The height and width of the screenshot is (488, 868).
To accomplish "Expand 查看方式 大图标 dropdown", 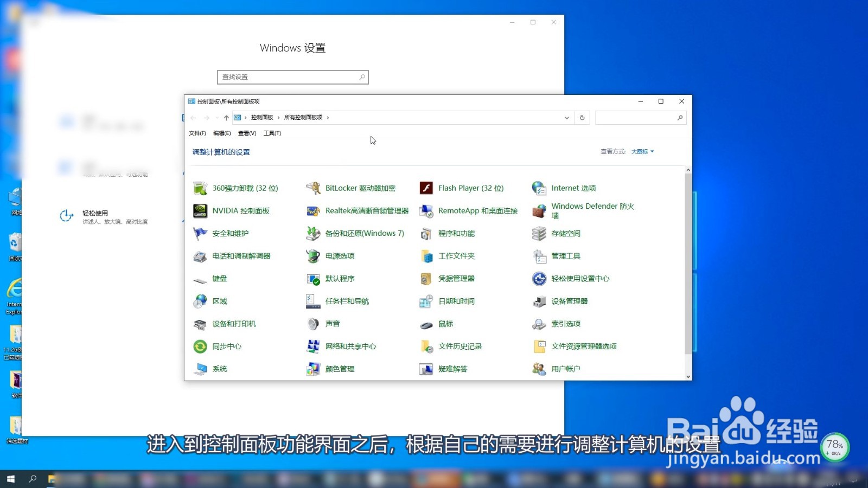I will 643,152.
